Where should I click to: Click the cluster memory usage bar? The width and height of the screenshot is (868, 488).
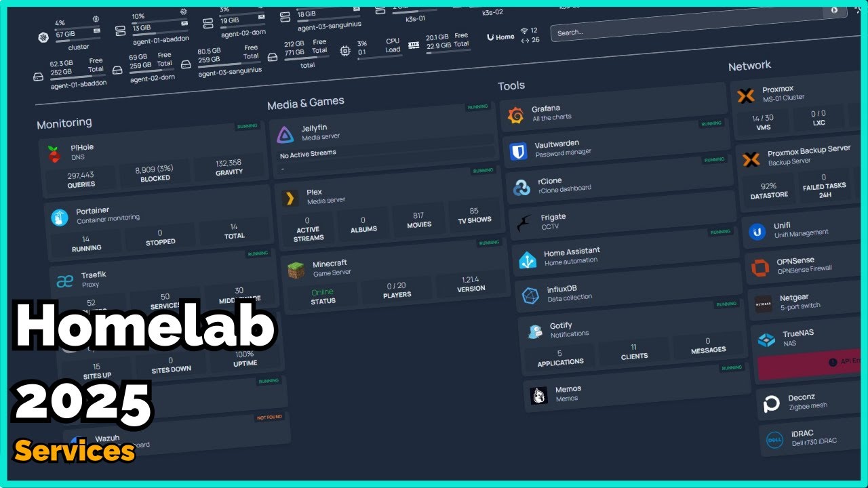(78, 41)
